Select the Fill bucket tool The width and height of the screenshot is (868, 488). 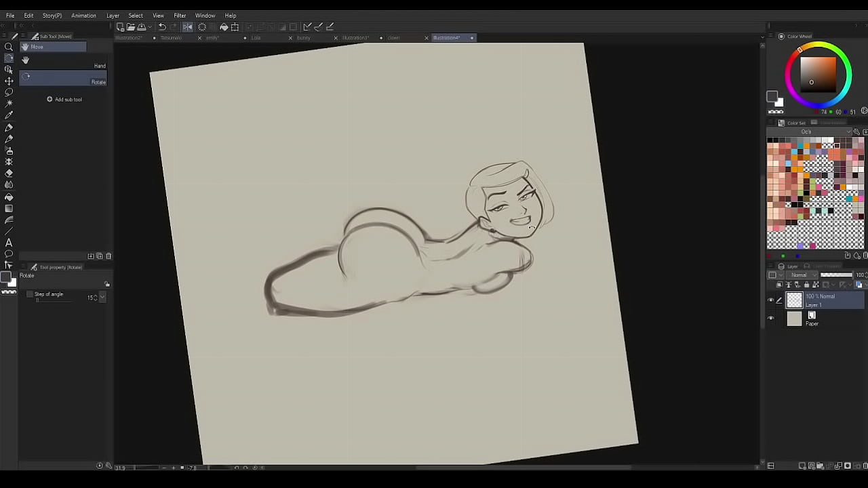[9, 197]
